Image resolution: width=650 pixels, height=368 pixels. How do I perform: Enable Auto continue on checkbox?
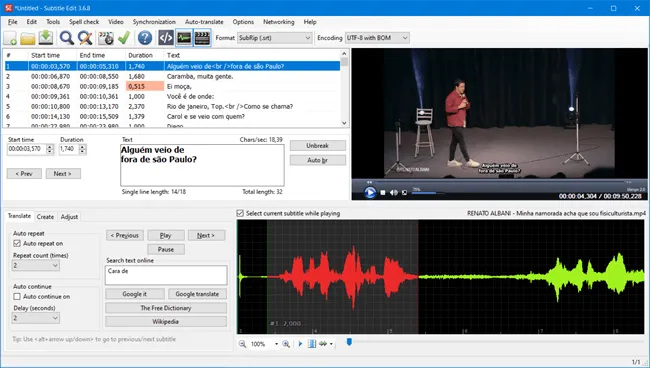coord(17,297)
